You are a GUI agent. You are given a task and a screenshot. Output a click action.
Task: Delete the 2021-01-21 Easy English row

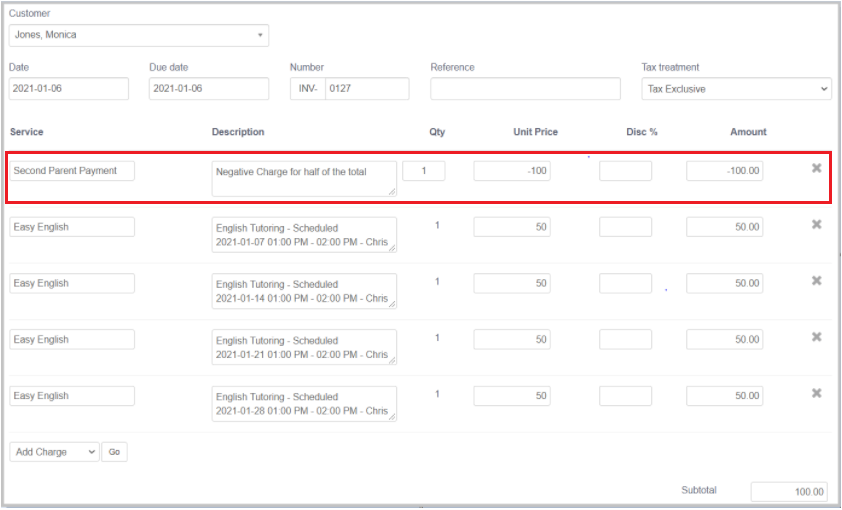(816, 337)
